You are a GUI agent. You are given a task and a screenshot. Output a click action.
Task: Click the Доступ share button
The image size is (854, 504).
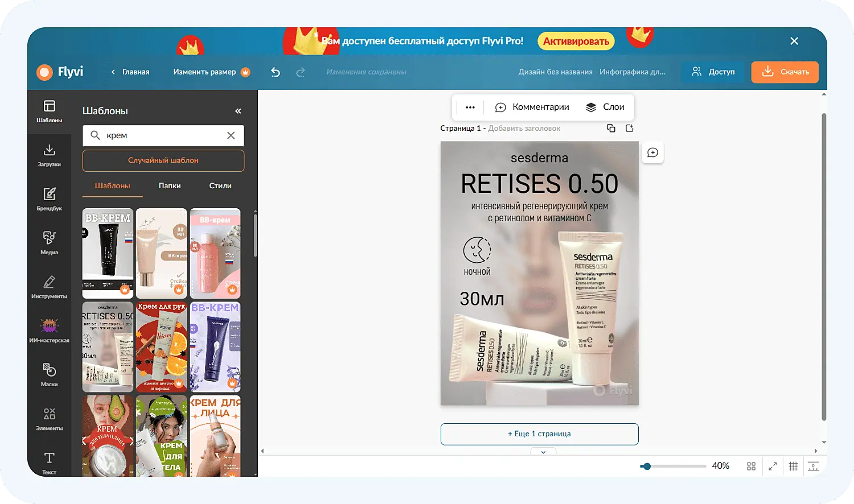click(713, 72)
